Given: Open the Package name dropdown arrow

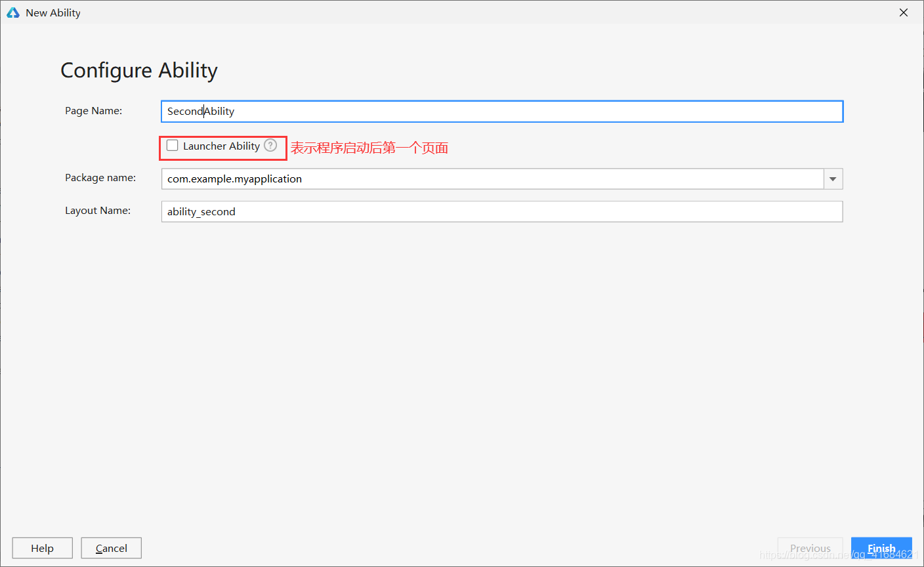Looking at the screenshot, I should click(833, 179).
